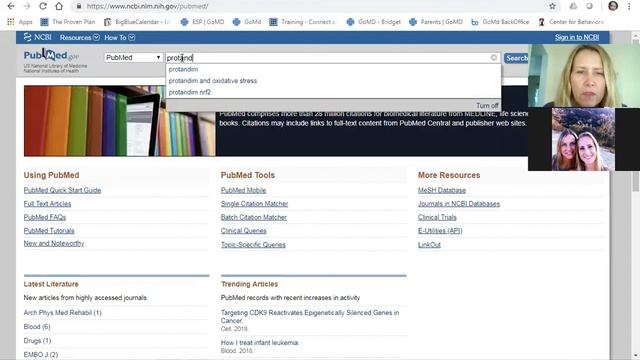
Task: Click the Search button
Action: coord(516,58)
